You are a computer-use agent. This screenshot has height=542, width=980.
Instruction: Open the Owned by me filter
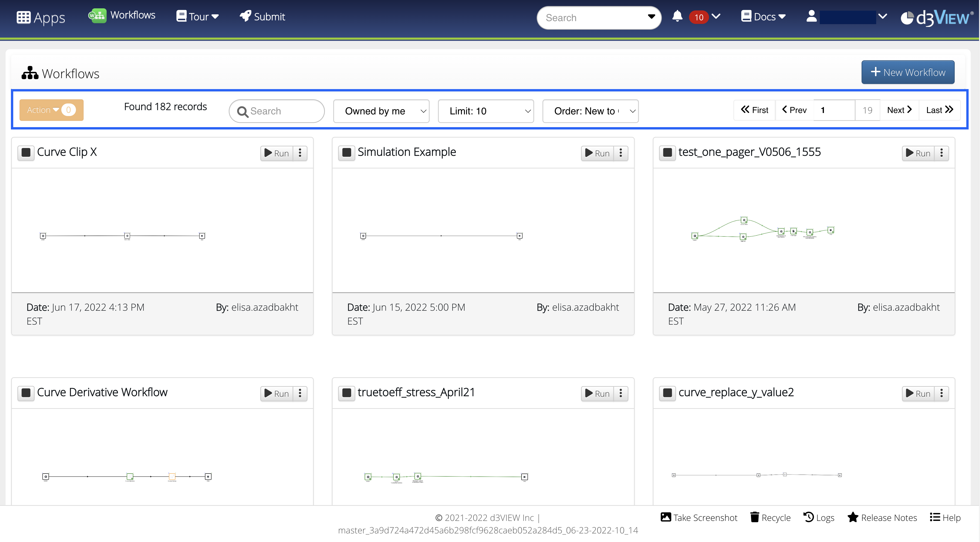(x=381, y=111)
